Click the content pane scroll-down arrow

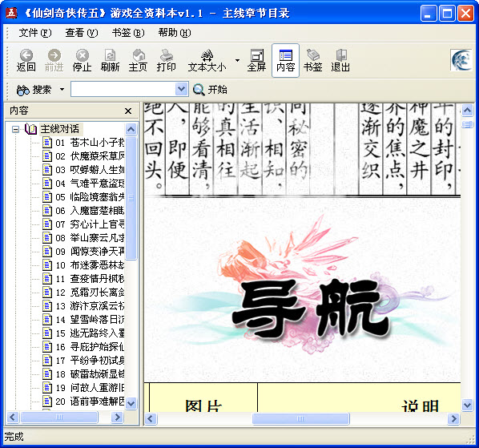[x=468, y=406]
